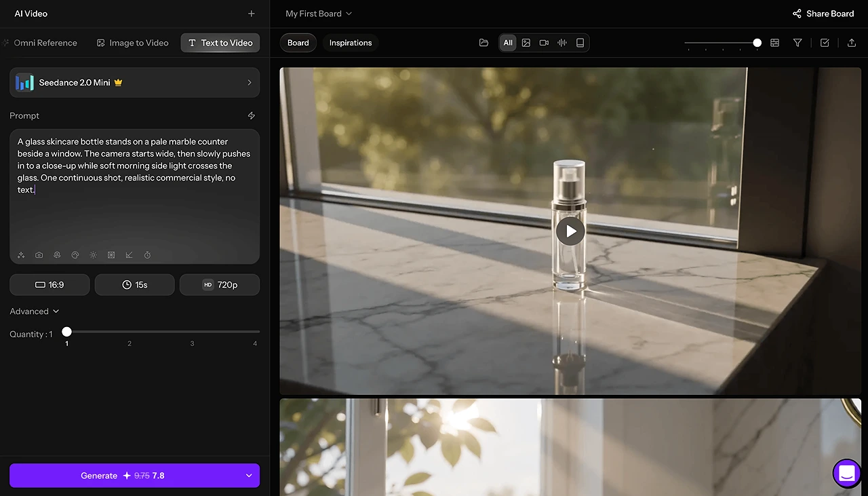Filter board by audio waveform icon
868x496 pixels.
(x=562, y=43)
